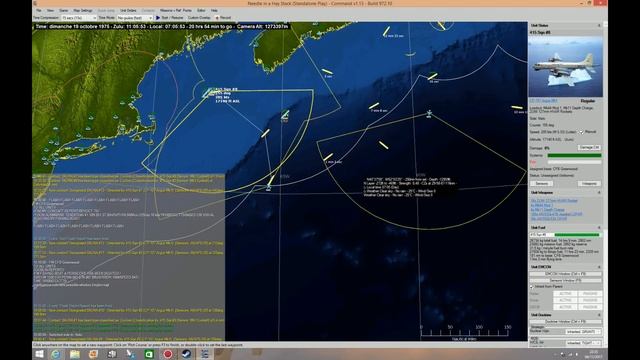
Task: Click the time and date readout above the map
Action: click(x=162, y=27)
